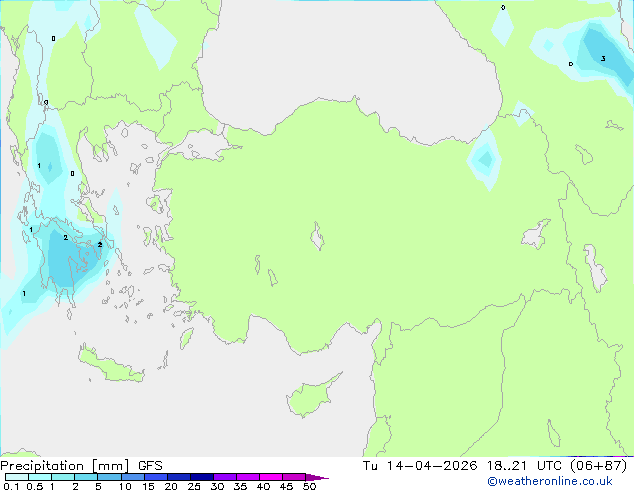Click the '35' legend scale label
The width and height of the screenshot is (634, 490).
(240, 486)
